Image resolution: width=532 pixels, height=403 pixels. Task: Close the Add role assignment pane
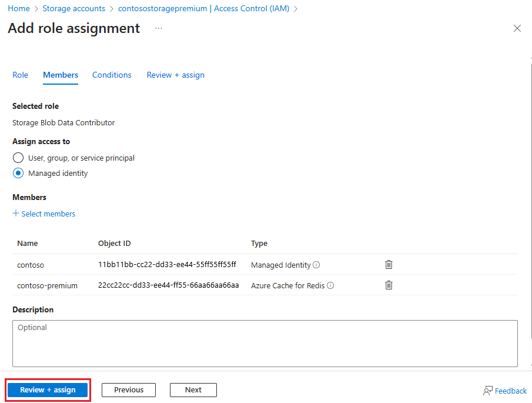[517, 28]
